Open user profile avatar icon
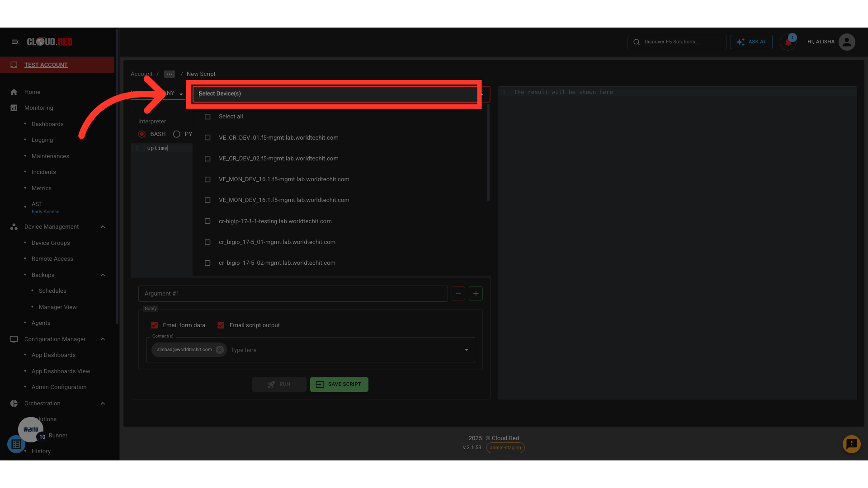The height and width of the screenshot is (488, 868). 846,42
